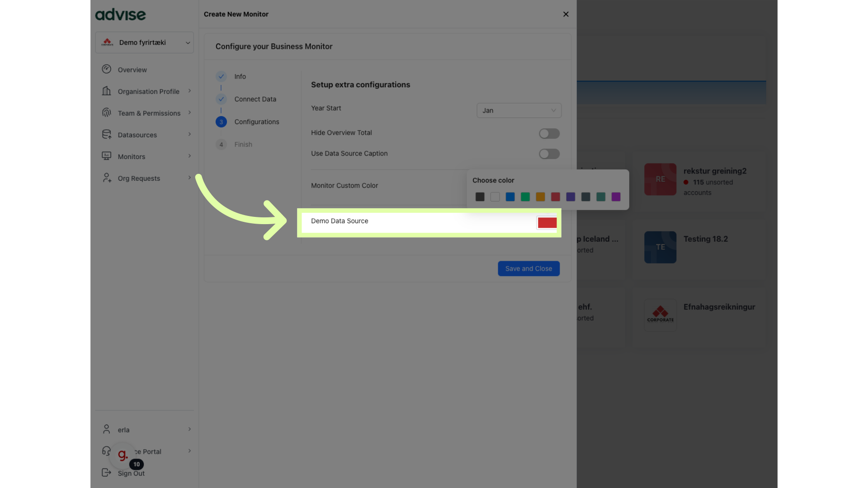Turn on Use Data Source Caption
The height and width of the screenshot is (488, 868).
click(x=549, y=154)
